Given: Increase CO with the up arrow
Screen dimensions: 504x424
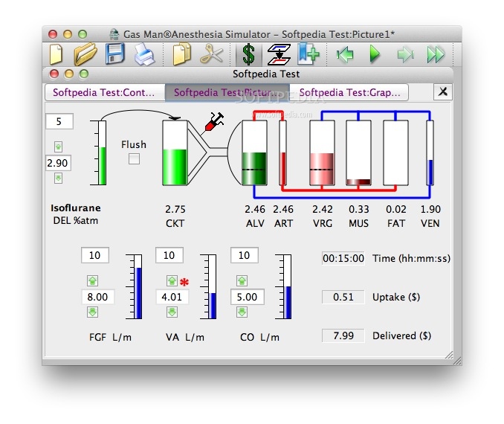Looking at the screenshot, I should pyautogui.click(x=242, y=280).
